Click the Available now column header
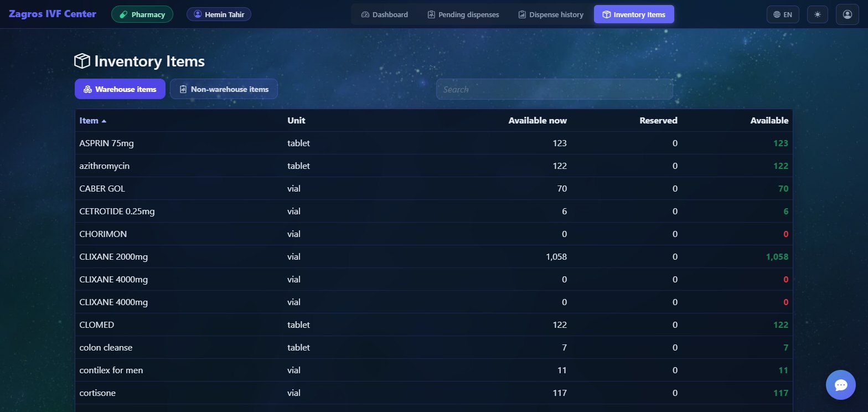This screenshot has height=412, width=868. coord(538,121)
